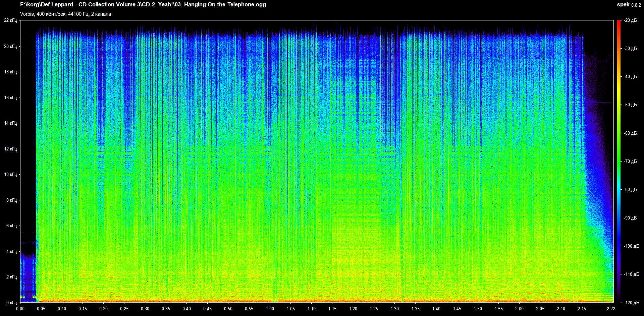Image resolution: width=644 pixels, height=316 pixels.
Task: Select the 0:30 marker on time axis
Action: click(x=145, y=309)
